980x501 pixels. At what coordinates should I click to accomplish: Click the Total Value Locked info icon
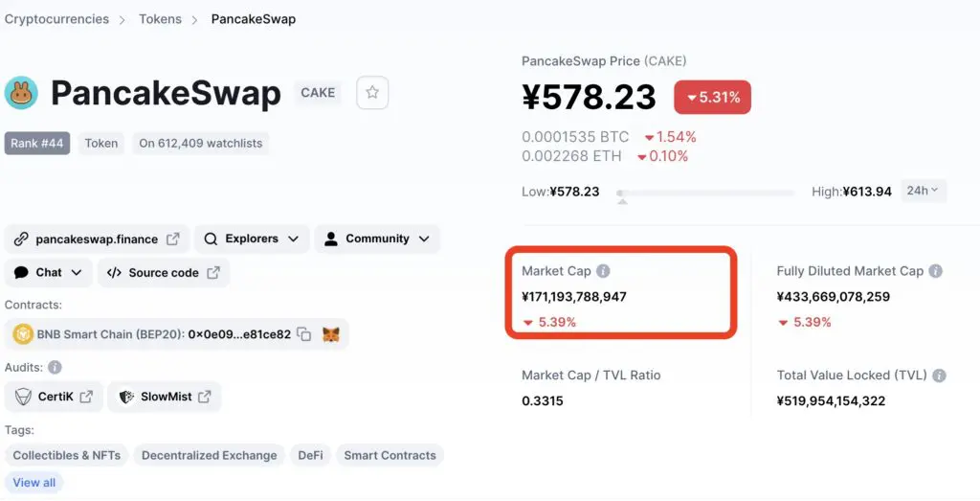tap(939, 376)
